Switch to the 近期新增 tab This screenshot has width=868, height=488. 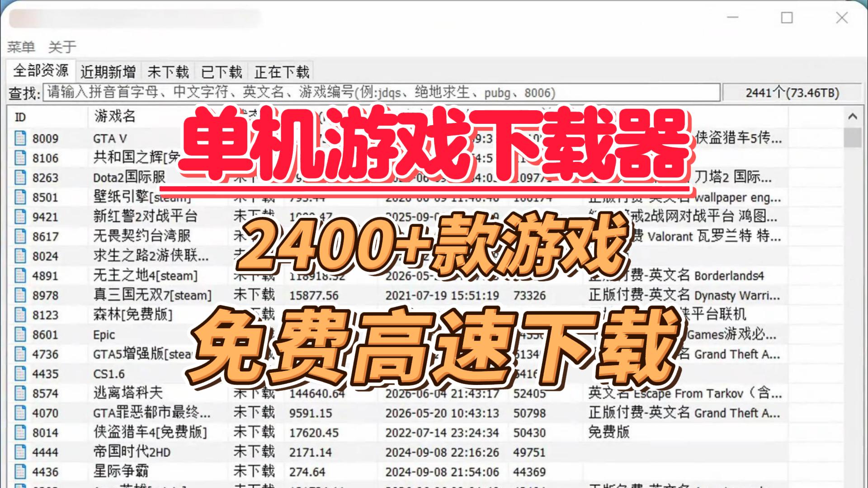point(108,72)
